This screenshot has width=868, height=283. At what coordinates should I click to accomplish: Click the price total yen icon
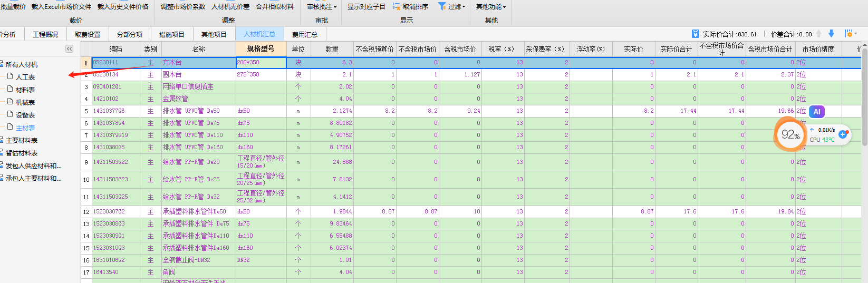pos(696,34)
